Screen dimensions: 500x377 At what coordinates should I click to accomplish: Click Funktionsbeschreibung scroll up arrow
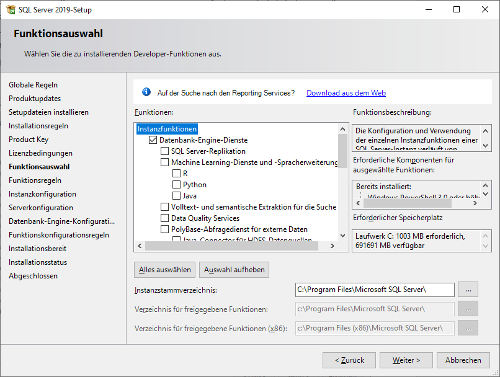485,131
